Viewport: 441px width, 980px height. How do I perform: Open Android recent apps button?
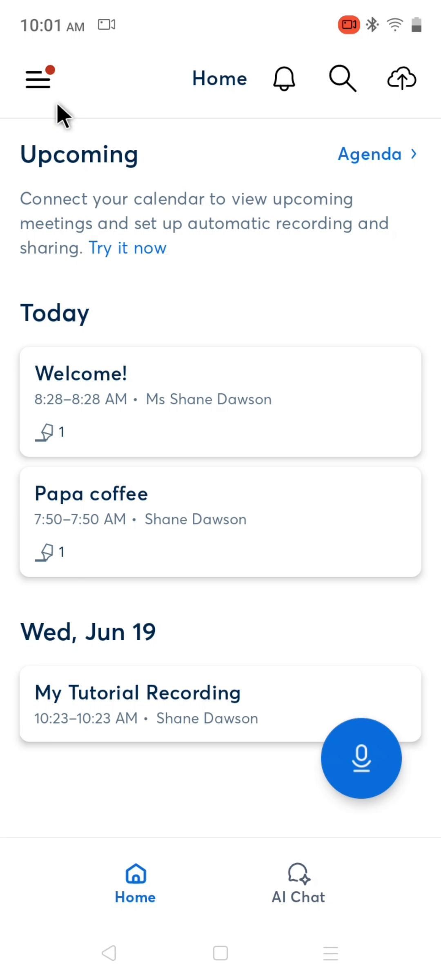click(x=330, y=953)
